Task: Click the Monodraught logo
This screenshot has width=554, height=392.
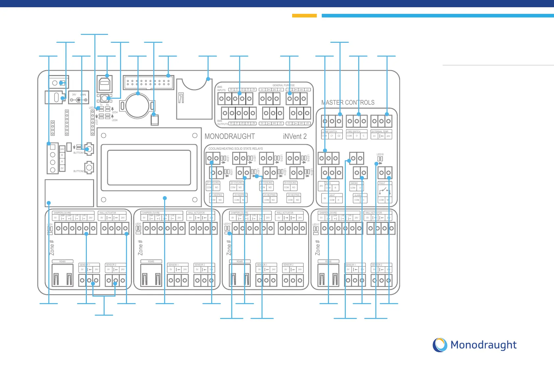Action: tap(474, 345)
